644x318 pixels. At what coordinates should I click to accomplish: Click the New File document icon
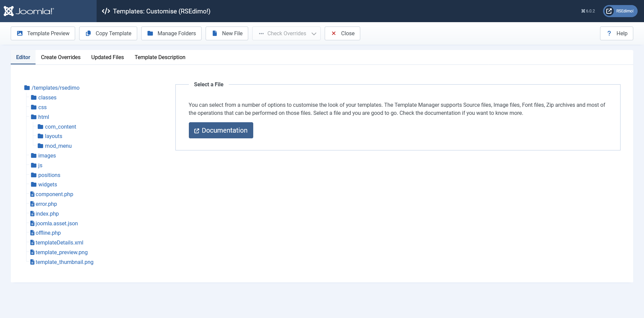215,33
